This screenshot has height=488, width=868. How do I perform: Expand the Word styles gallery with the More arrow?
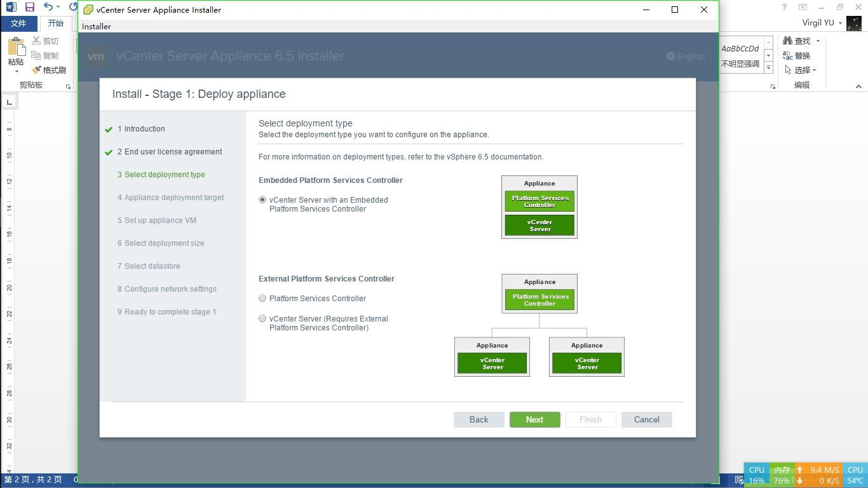tap(768, 67)
